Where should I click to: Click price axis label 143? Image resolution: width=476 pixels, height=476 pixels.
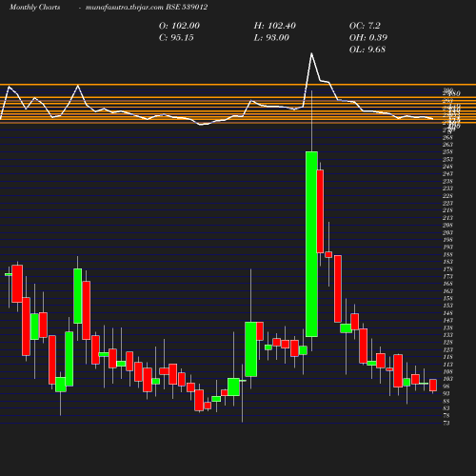pyautogui.click(x=447, y=321)
